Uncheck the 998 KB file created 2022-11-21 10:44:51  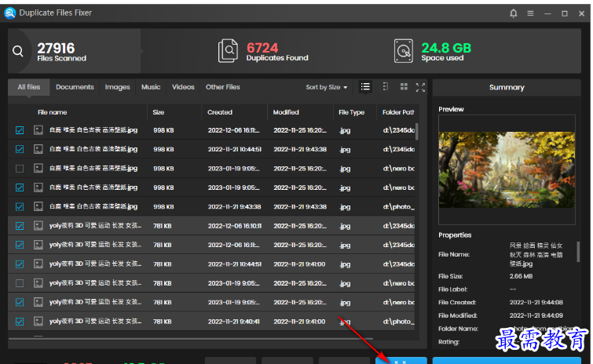coord(20,149)
